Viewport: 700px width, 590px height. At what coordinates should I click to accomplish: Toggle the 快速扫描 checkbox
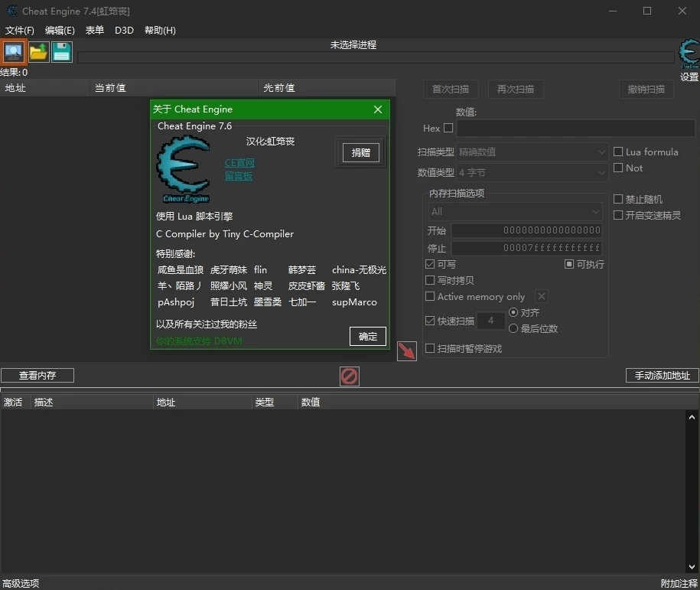pos(430,321)
